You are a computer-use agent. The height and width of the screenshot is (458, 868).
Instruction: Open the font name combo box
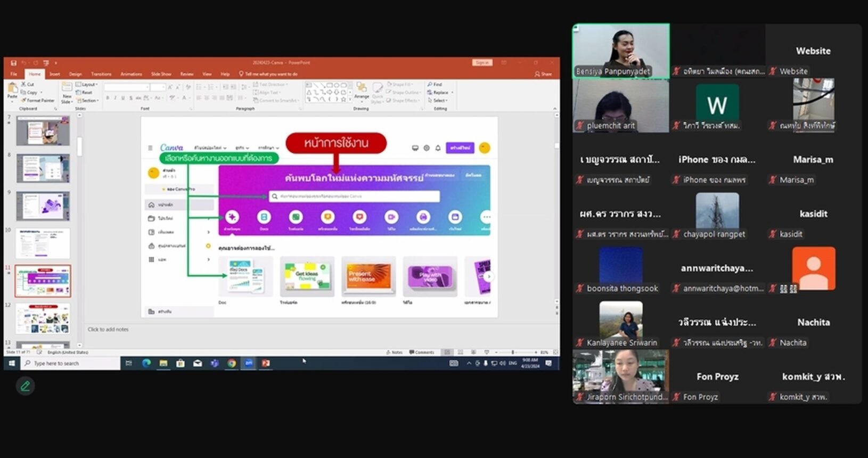click(x=127, y=87)
